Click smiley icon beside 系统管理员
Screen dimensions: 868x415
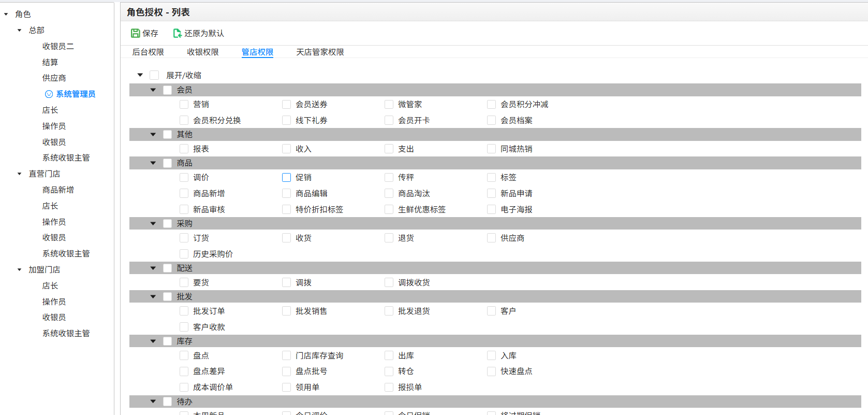[x=49, y=94]
